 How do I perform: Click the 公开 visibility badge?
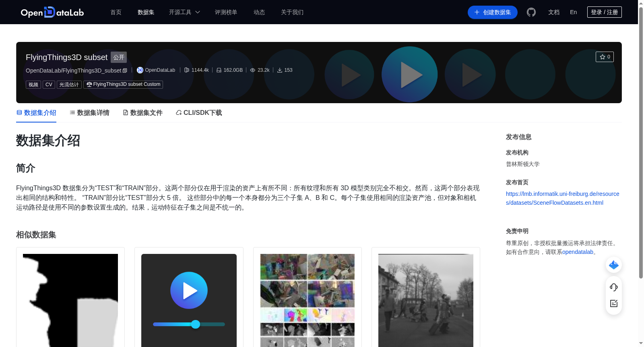coord(119,57)
